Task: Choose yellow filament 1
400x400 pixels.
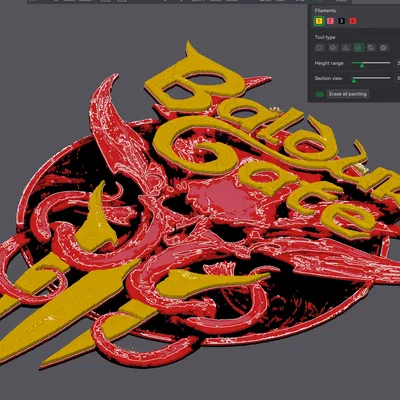Action: point(319,21)
